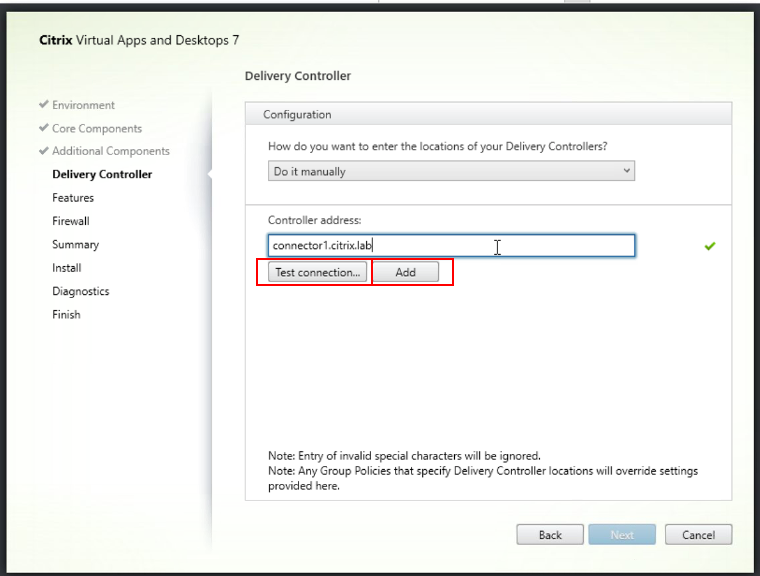Click the Environment step checkmark icon
This screenshot has width=760, height=576.
coord(44,105)
